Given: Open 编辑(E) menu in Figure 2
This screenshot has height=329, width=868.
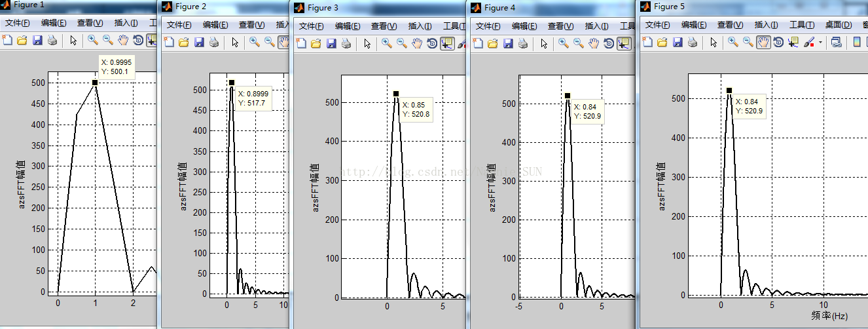Looking at the screenshot, I should coord(215,25).
